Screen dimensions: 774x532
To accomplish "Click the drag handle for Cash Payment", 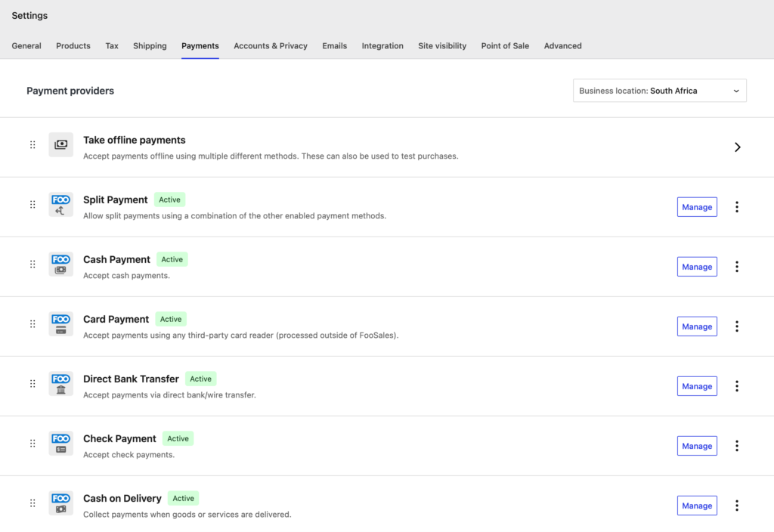I will [33, 264].
